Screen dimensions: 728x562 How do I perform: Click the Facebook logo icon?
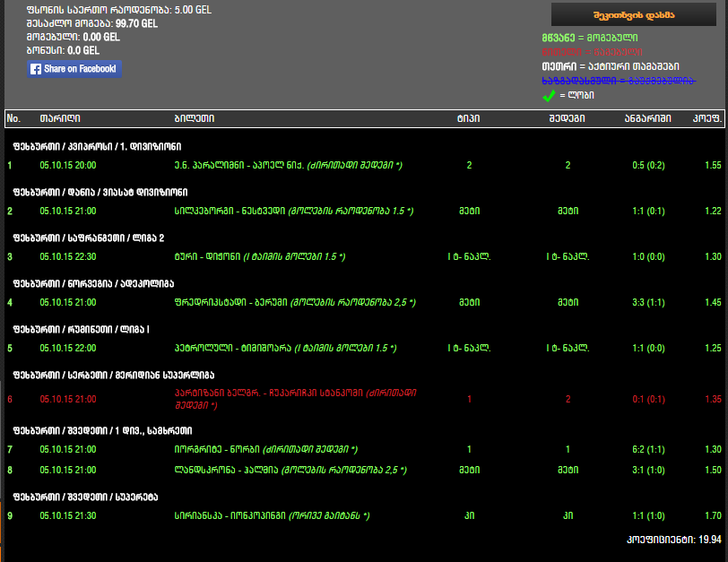36,69
